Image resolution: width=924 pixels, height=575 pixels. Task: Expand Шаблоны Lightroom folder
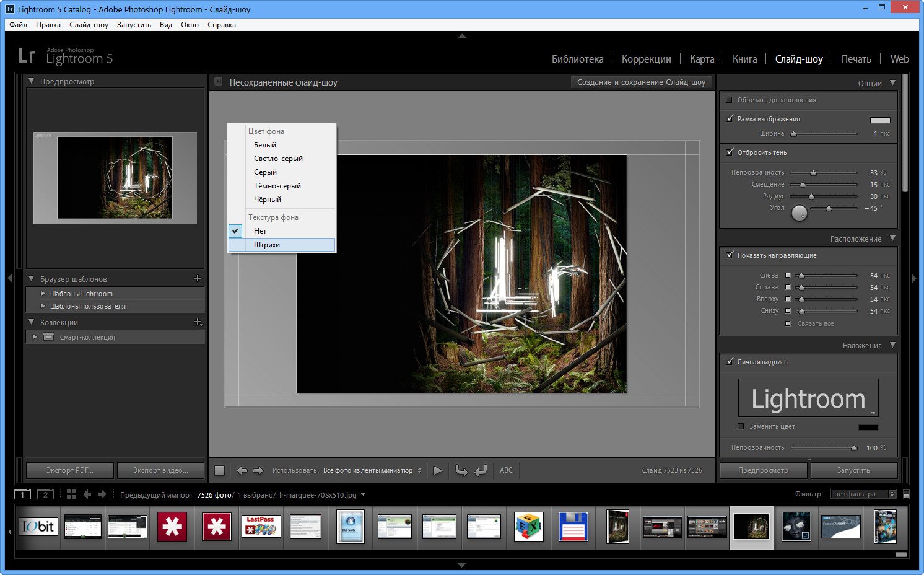(43, 294)
